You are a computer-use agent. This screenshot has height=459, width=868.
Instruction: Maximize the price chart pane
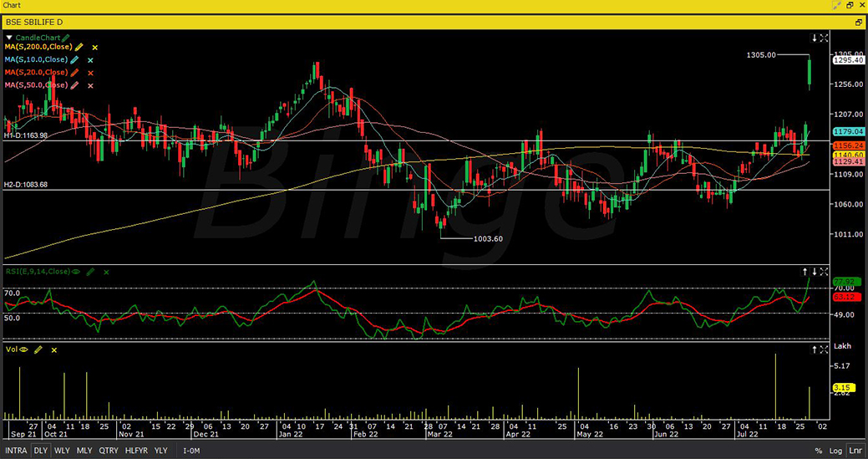(825, 38)
